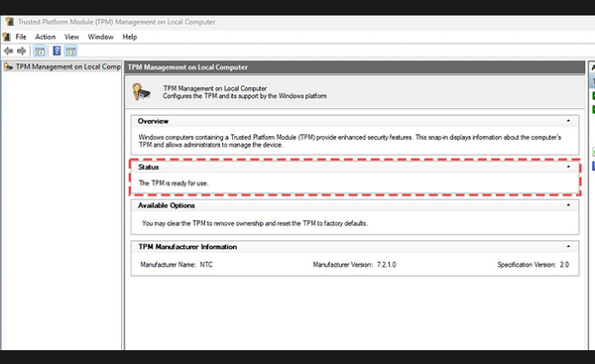The width and height of the screenshot is (595, 364).
Task: Click the Status section heading
Action: (149, 167)
